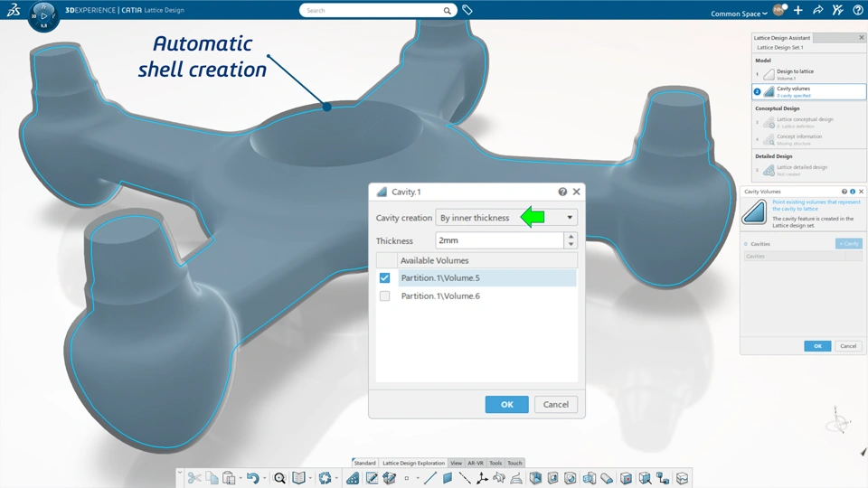This screenshot has height=488, width=868.
Task: Uncheck the Partition.1\Volume.5 checkbox
Action: click(x=385, y=277)
